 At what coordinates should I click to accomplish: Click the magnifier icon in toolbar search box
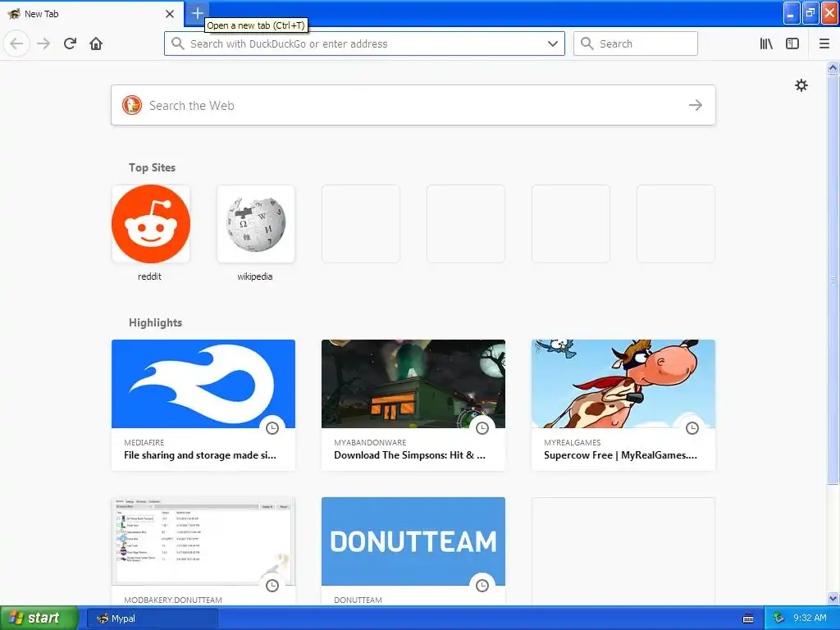pos(587,43)
